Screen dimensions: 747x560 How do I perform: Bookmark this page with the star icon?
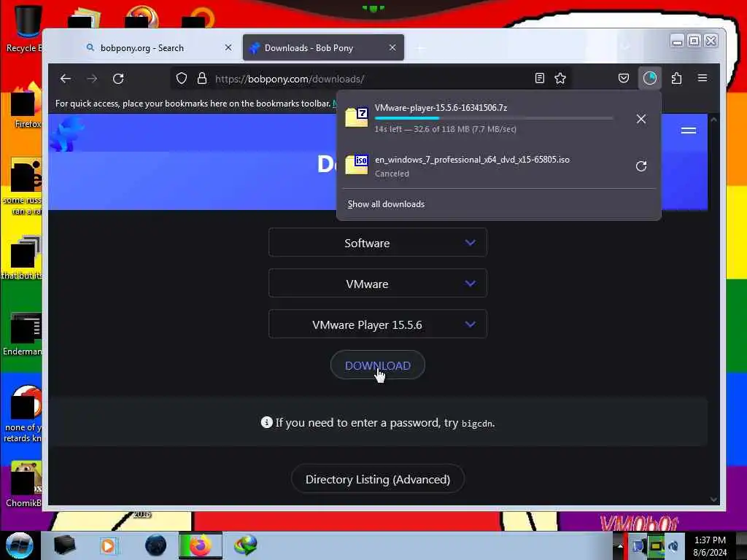tap(560, 79)
